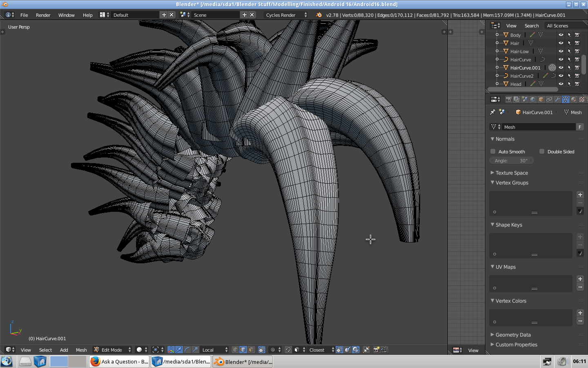Toggle selectability arrow for Hair row
This screenshot has width=588, height=368.
coord(569,43)
